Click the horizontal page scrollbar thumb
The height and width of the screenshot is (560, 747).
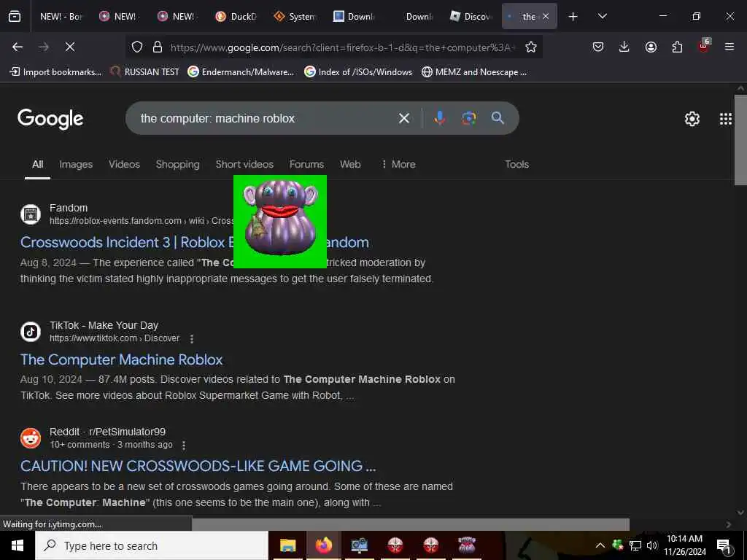pos(411,524)
